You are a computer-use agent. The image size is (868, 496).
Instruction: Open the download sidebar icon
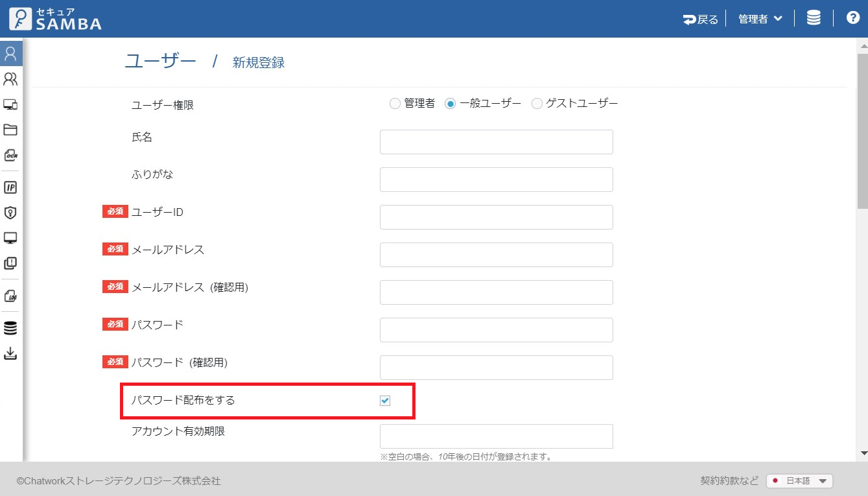(x=10, y=353)
